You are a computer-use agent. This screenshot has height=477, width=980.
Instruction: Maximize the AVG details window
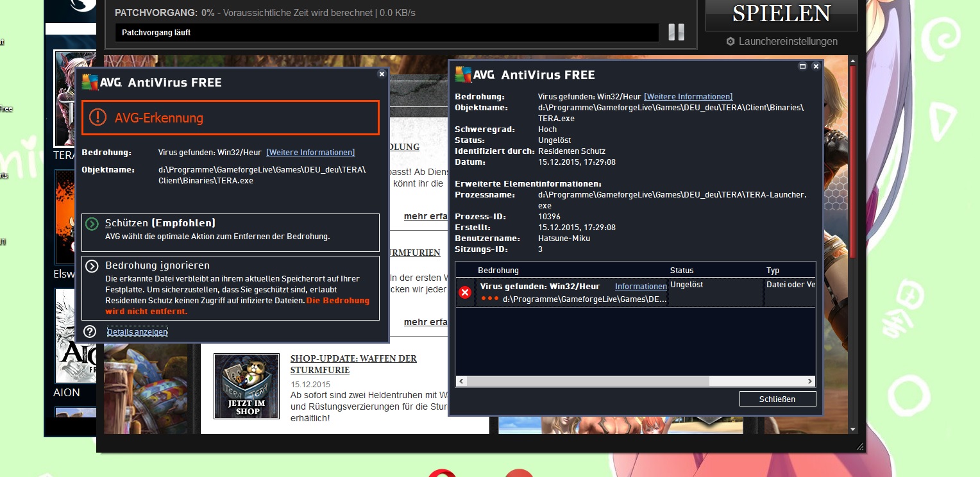tap(802, 66)
